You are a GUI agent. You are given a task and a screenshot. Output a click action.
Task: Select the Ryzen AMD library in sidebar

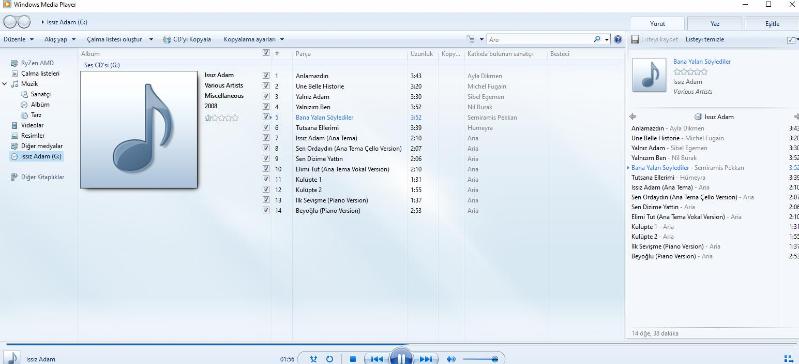point(32,63)
